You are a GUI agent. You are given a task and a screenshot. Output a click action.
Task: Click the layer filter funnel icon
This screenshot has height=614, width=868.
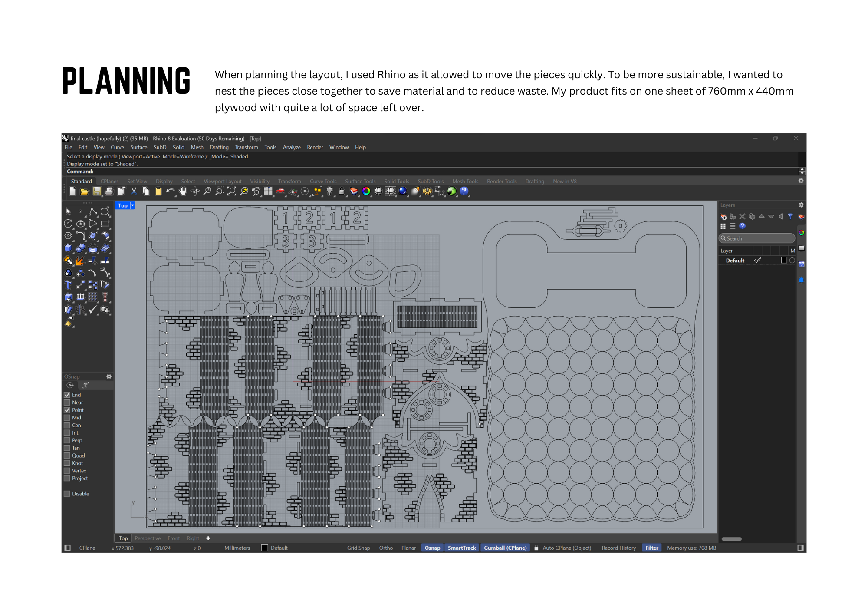click(x=790, y=216)
